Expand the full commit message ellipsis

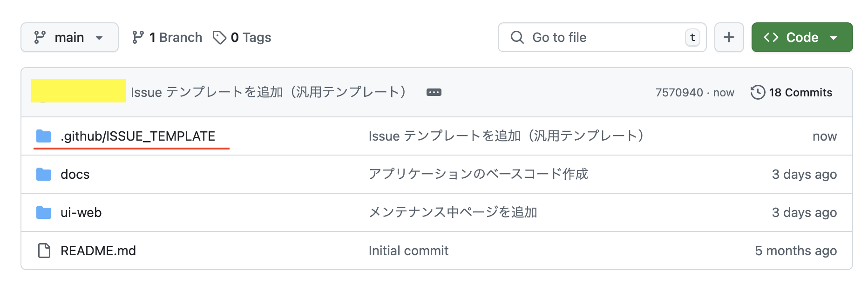coord(434,92)
